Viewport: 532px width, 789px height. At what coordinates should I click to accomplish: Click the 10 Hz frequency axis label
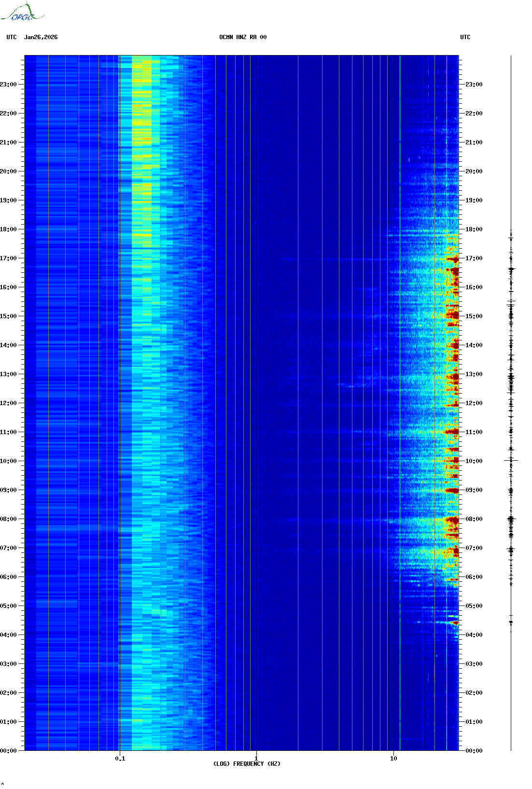[394, 759]
